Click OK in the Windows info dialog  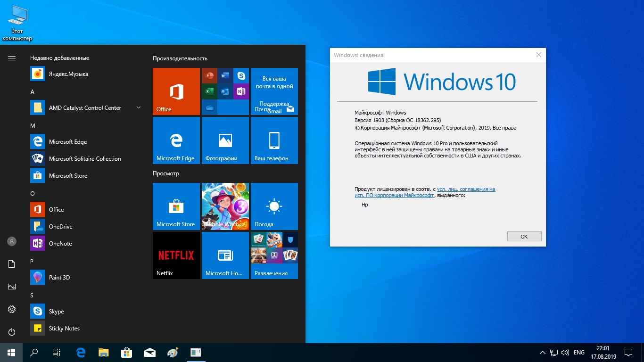[524, 237]
